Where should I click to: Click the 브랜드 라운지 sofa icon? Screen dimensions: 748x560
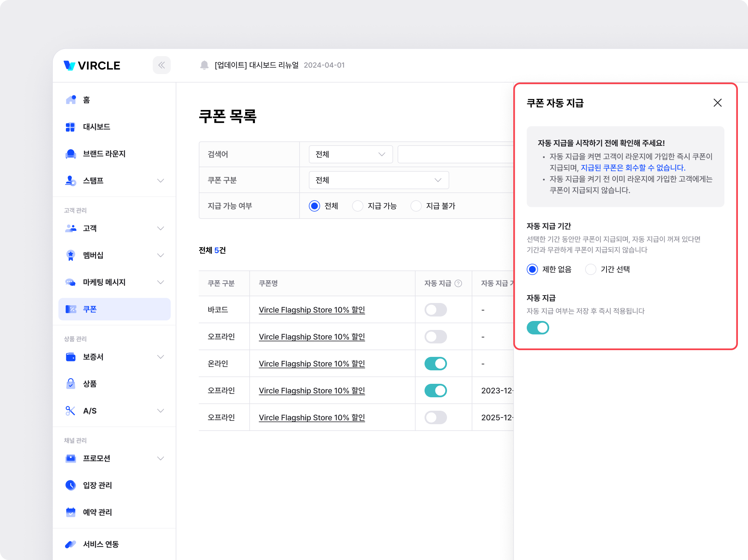70,154
